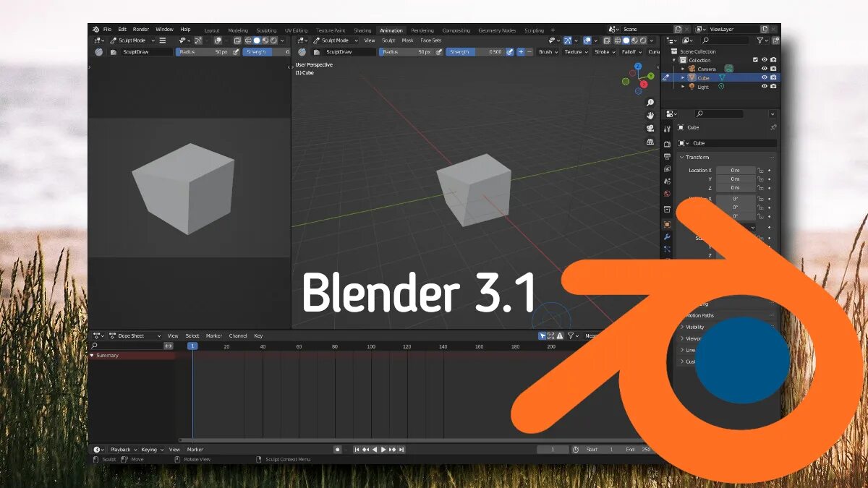Image resolution: width=868 pixels, height=488 pixels.
Task: Click the SculptDraw brush preview icon in left viewport
Action: [x=99, y=52]
